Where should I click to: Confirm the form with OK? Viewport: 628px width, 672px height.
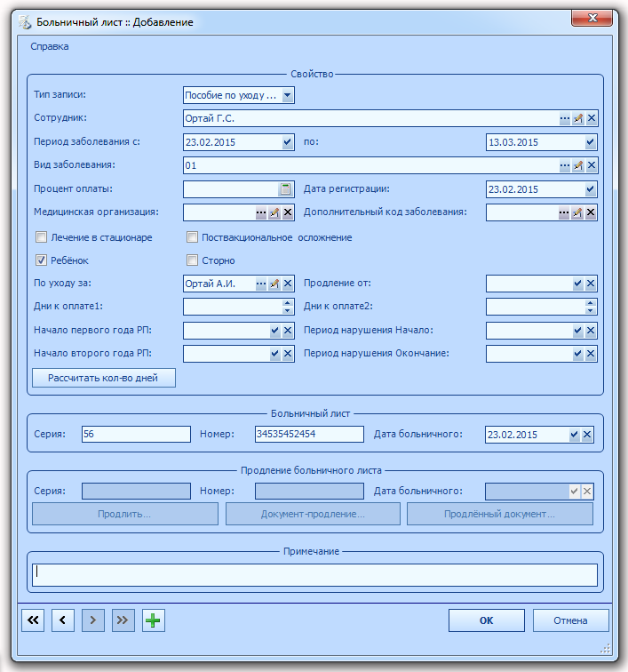487,620
